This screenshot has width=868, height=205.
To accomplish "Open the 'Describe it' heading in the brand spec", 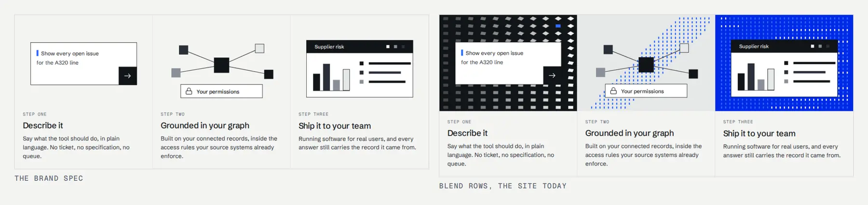I will click(x=43, y=125).
